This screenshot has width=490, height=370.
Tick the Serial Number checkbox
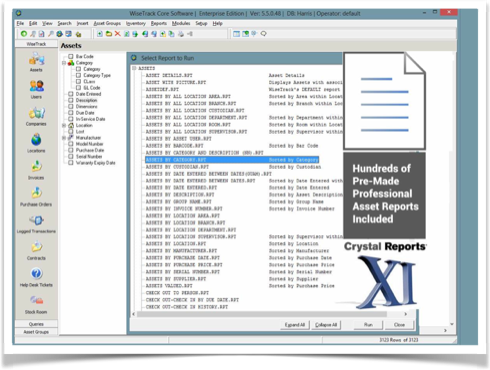pos(71,156)
